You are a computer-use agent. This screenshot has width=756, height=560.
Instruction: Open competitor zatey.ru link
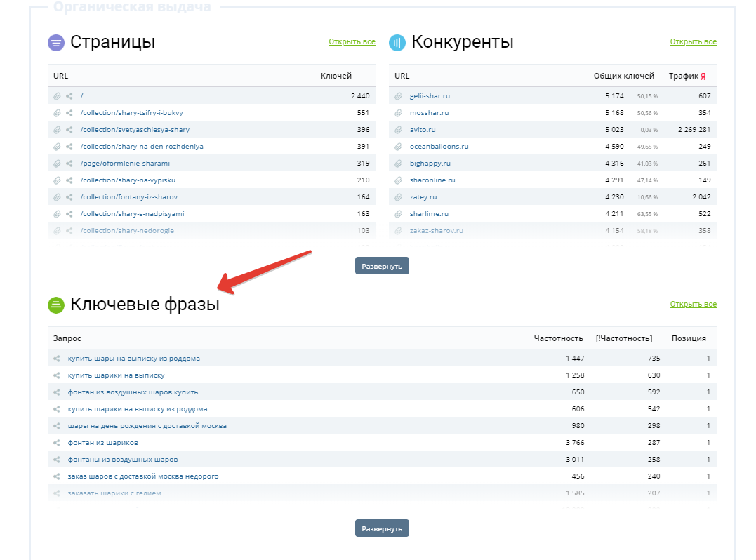click(x=423, y=197)
